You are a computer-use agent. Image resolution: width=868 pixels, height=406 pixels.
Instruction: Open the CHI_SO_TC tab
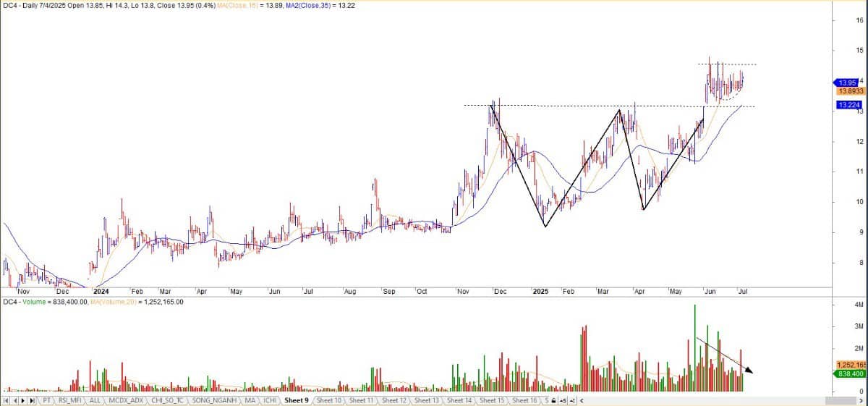click(168, 400)
